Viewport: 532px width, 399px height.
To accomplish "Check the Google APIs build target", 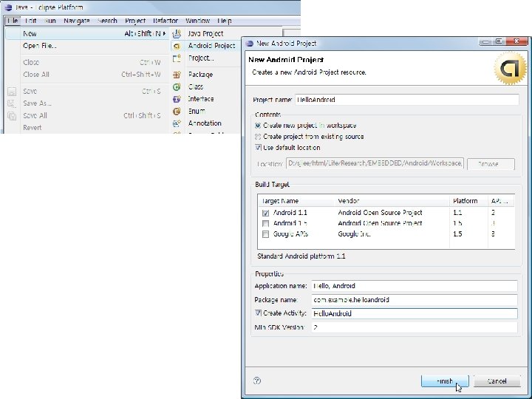I will point(266,234).
